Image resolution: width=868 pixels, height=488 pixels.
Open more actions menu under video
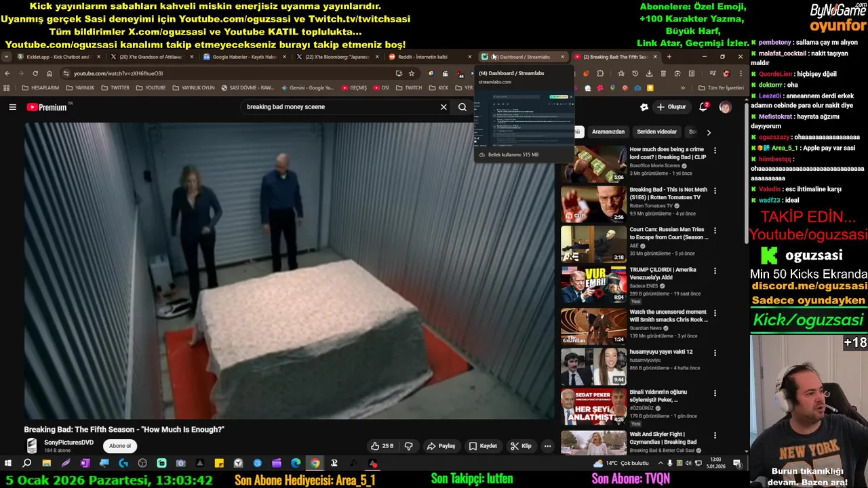tap(547, 446)
